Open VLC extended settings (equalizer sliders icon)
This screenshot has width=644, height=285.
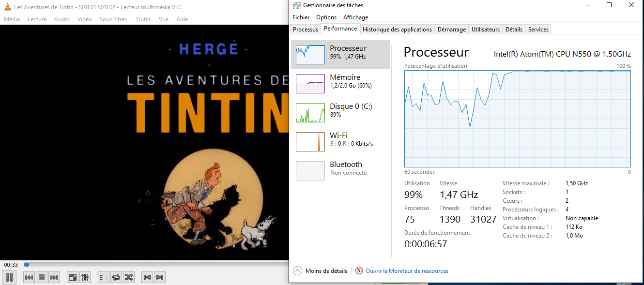click(85, 277)
